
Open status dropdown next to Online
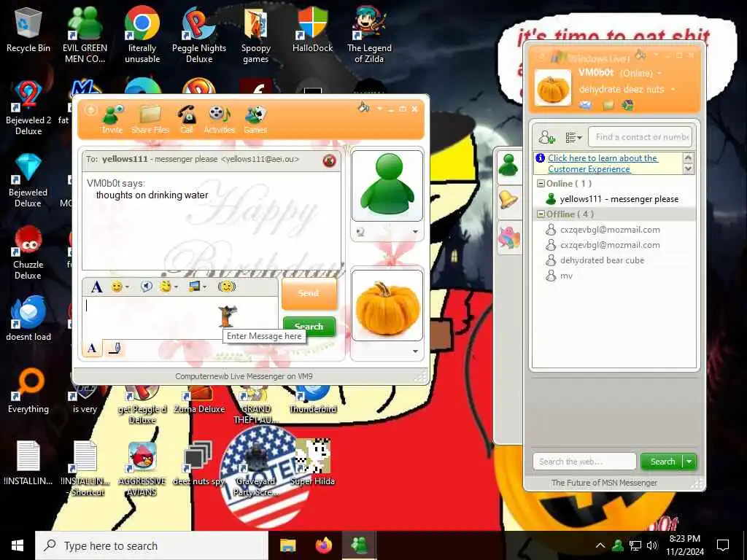coord(659,74)
